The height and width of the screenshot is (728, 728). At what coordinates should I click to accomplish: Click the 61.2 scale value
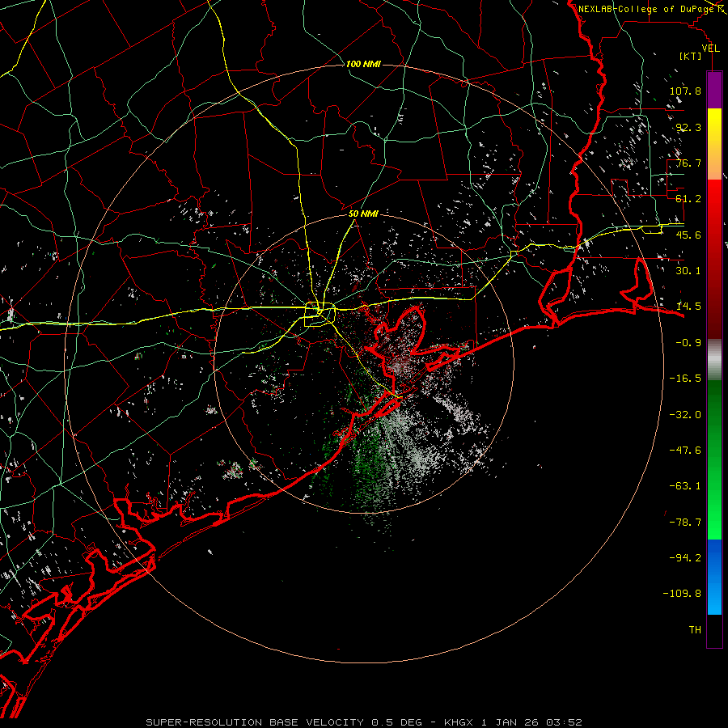pyautogui.click(x=688, y=199)
